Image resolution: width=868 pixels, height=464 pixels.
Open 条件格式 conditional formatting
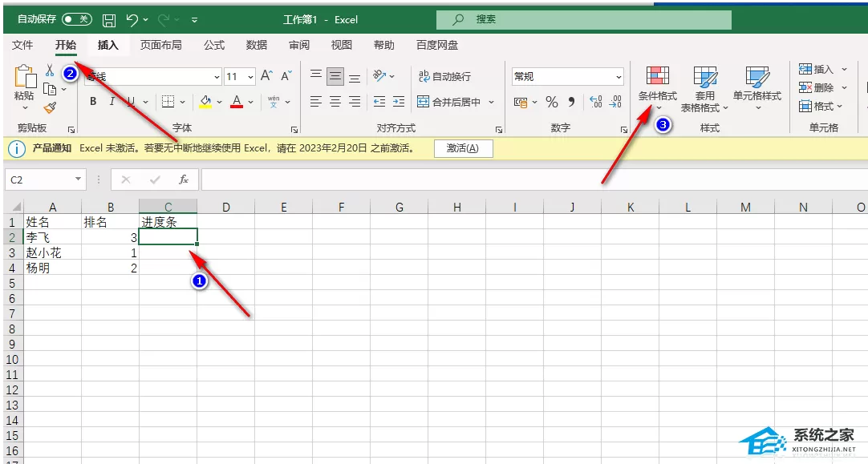point(657,87)
